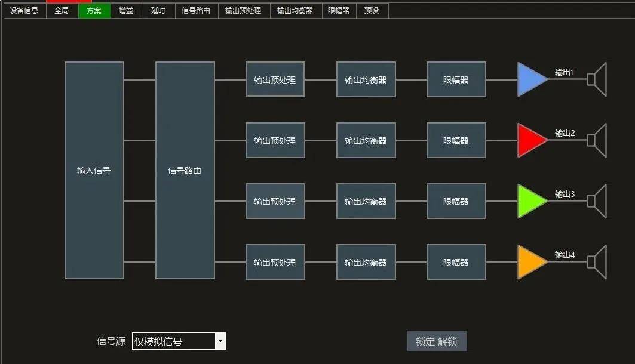The image size is (635, 364).
Task: Click the 信号路由 routing block in the diagram
Action: (x=185, y=170)
